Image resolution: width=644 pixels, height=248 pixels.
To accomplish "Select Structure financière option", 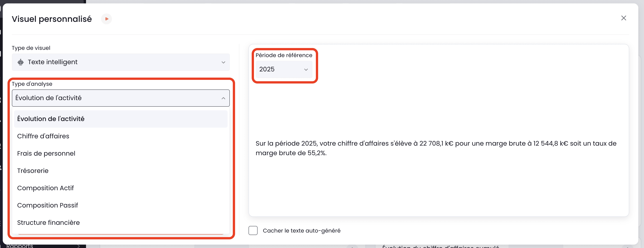I will pyautogui.click(x=121, y=222).
